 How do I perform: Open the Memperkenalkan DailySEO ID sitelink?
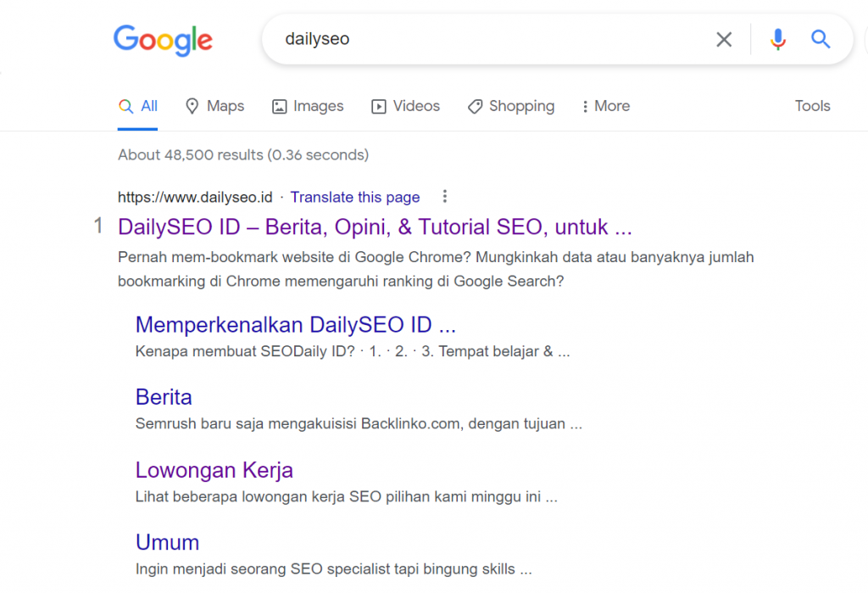click(296, 325)
